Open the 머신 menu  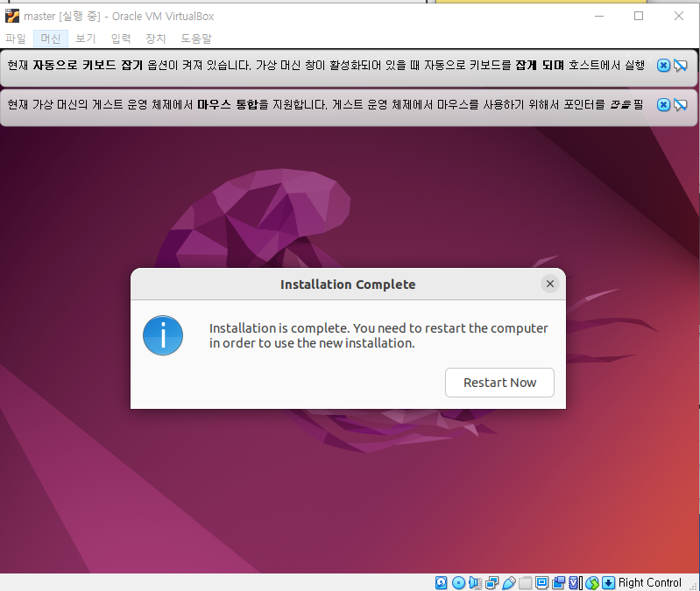click(51, 39)
